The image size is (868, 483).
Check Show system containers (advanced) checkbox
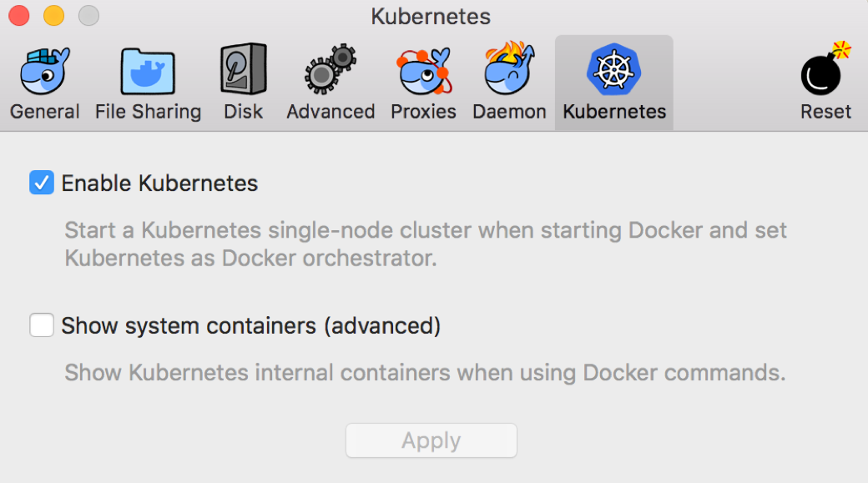coord(42,325)
